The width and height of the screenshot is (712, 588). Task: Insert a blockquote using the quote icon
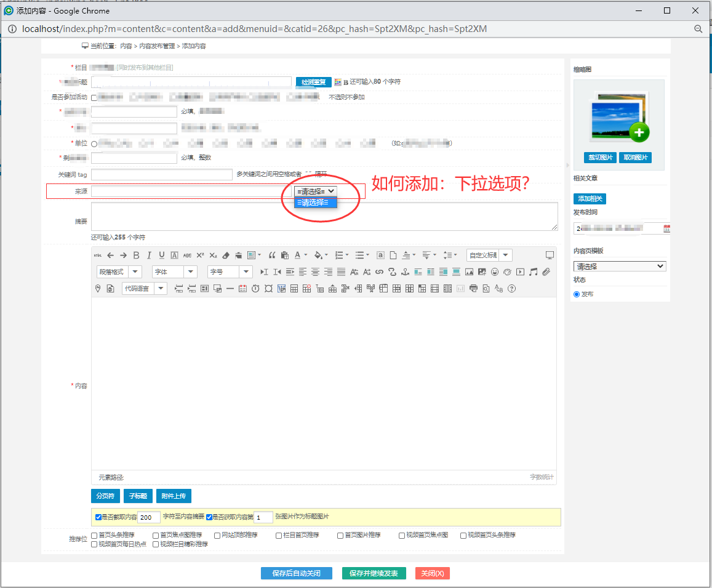point(272,256)
